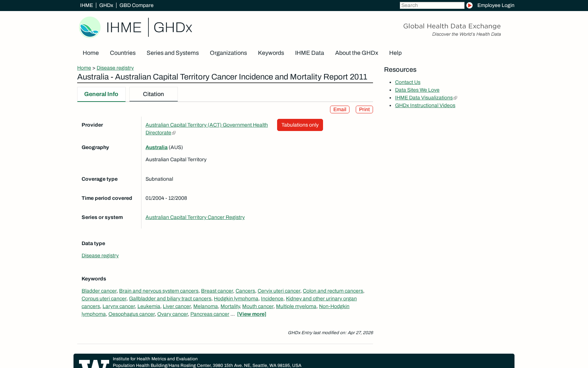588x368 pixels.
Task: Click the Print button
Action: (x=364, y=109)
